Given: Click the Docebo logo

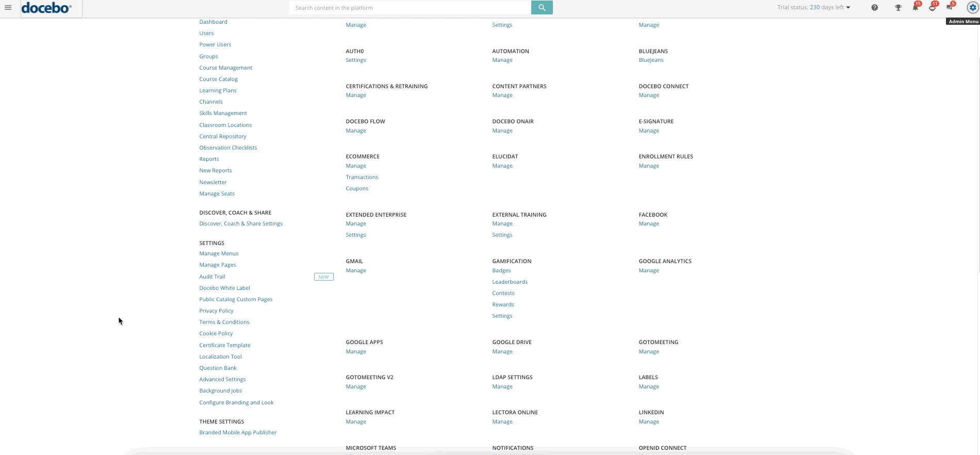Looking at the screenshot, I should (x=46, y=8).
